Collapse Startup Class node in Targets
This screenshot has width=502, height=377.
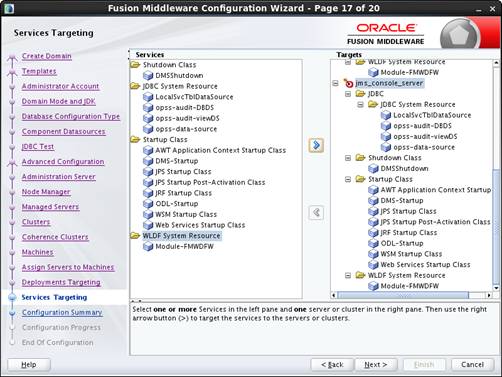[348, 179]
